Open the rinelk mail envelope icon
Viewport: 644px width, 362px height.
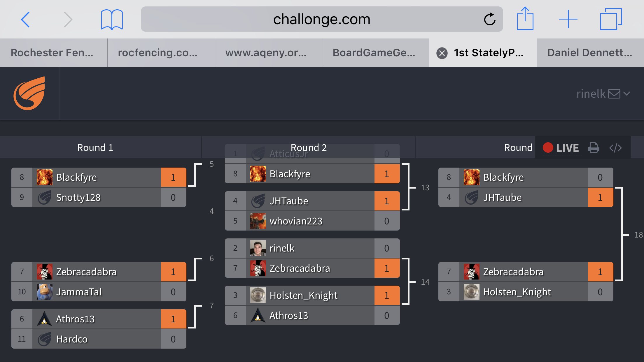pyautogui.click(x=614, y=94)
